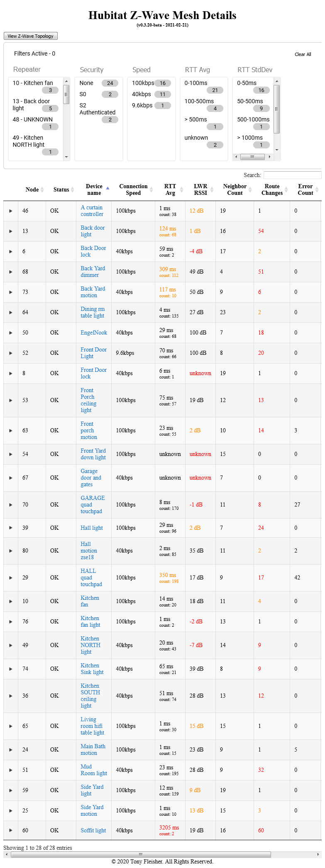Expand the Mud Room light row
This screenshot has width=325, height=868.
pyautogui.click(x=11, y=770)
